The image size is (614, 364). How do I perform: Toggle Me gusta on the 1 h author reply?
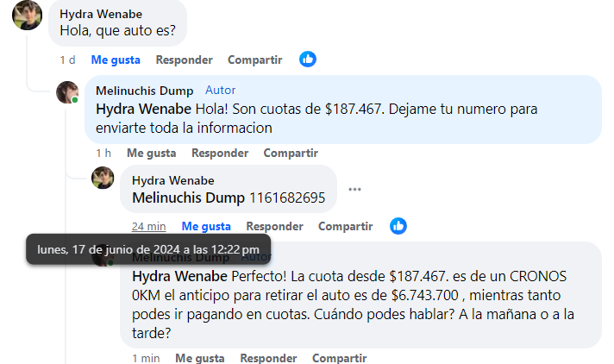(x=152, y=154)
